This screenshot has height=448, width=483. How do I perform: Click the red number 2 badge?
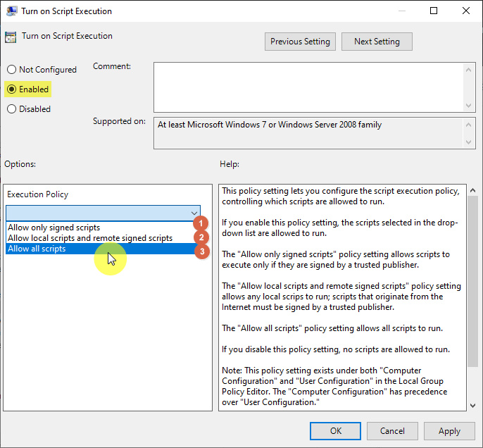(202, 237)
